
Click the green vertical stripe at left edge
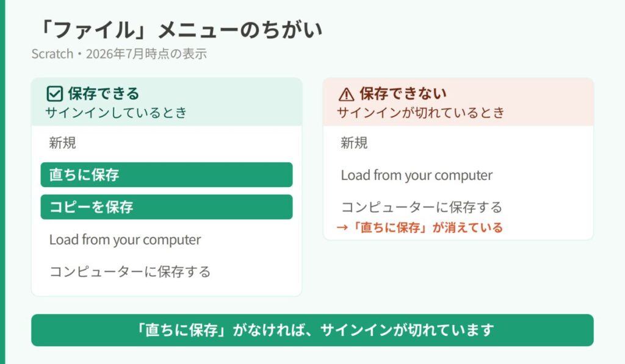tap(2, 182)
